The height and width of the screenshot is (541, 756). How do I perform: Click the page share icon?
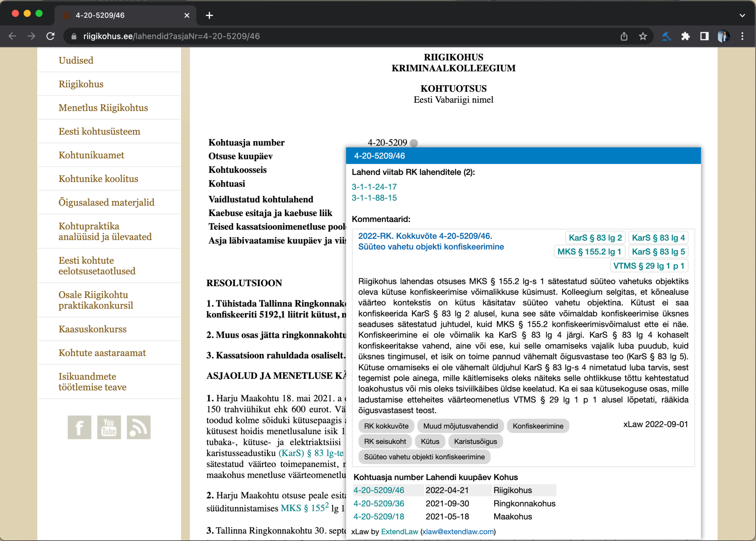click(624, 36)
